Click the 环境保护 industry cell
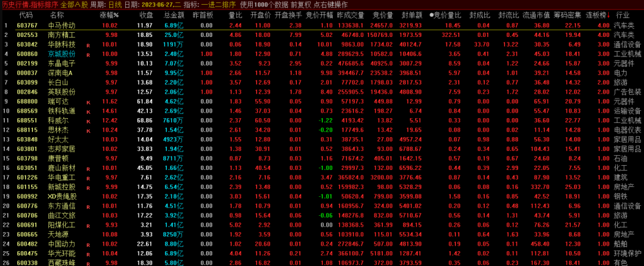Screen dimensions: 644x266 pos(627,253)
